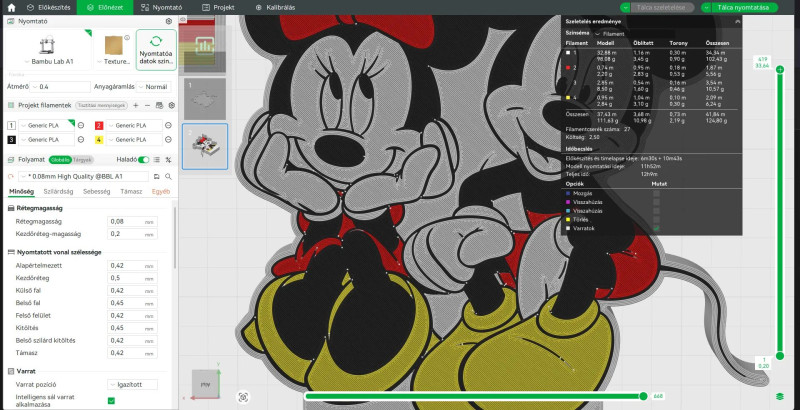The height and width of the screenshot is (410, 800).
Task: Open the Tálca nyomtatása dropdown arrow
Action: click(x=707, y=8)
